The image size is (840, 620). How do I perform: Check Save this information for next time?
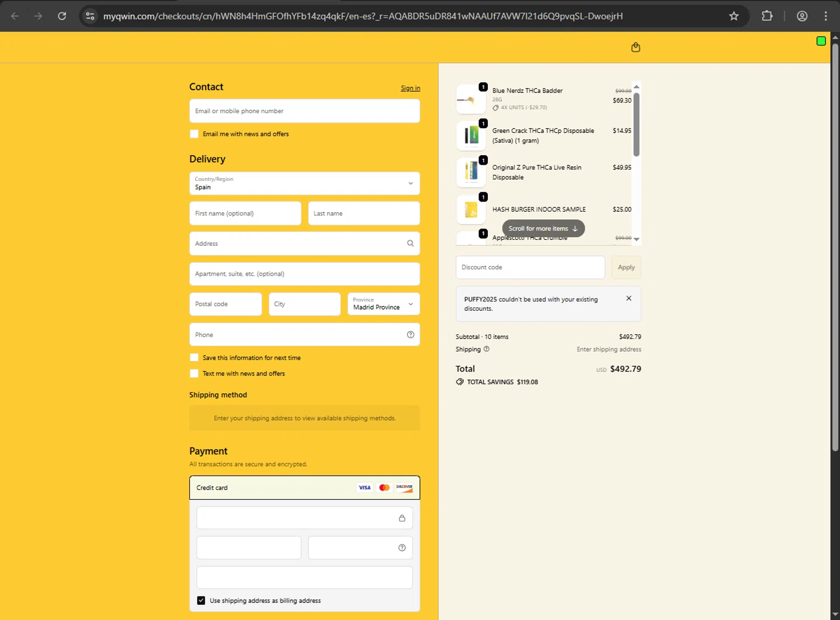pos(194,357)
